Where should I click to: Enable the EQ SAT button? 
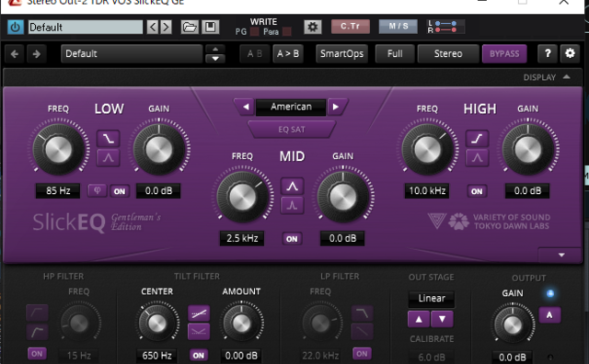coord(292,130)
